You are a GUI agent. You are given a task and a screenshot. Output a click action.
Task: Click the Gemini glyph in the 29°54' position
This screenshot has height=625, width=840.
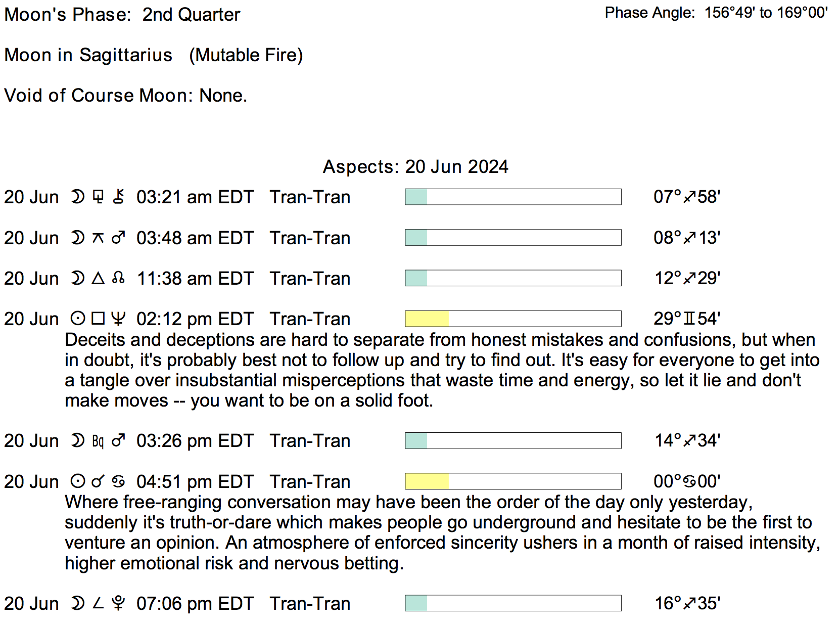(x=689, y=319)
